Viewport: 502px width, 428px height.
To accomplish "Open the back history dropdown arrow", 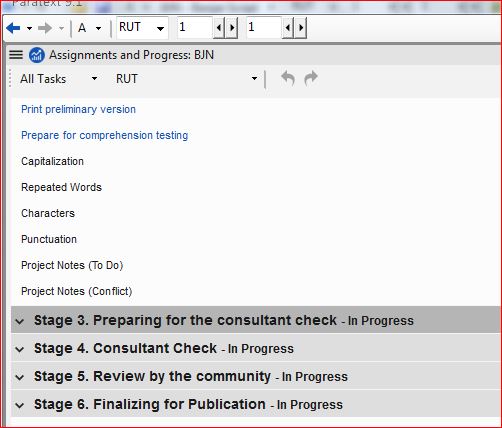I will [29, 28].
